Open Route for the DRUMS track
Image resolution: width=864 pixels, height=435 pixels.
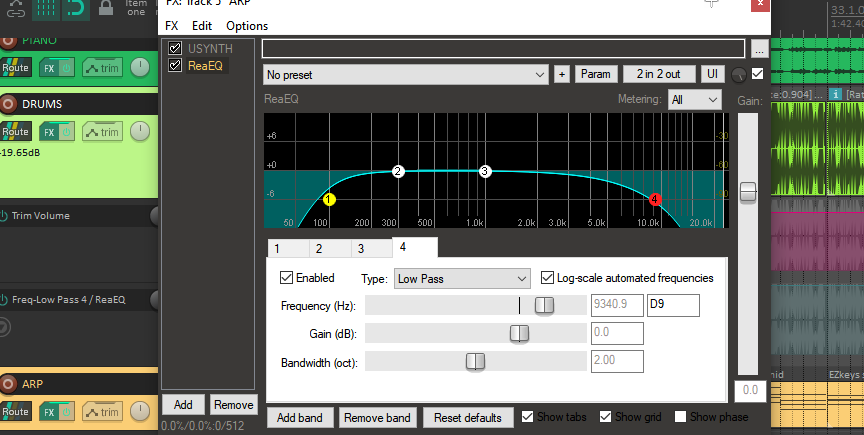15,132
